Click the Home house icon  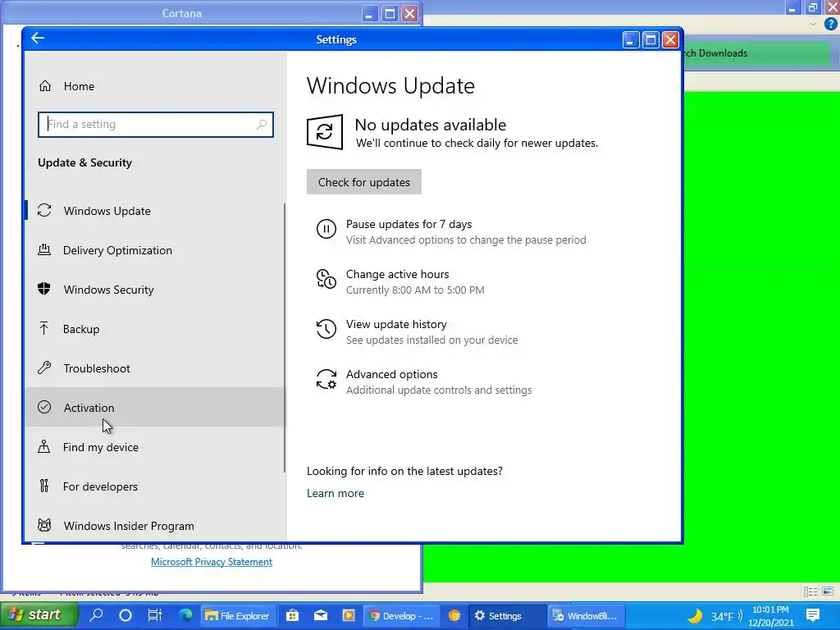[x=45, y=85]
